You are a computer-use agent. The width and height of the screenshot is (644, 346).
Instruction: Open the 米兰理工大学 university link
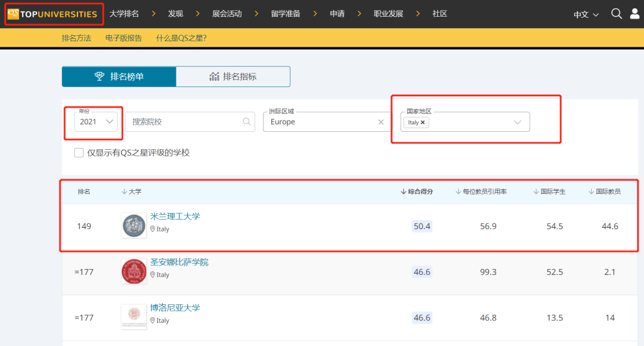175,217
